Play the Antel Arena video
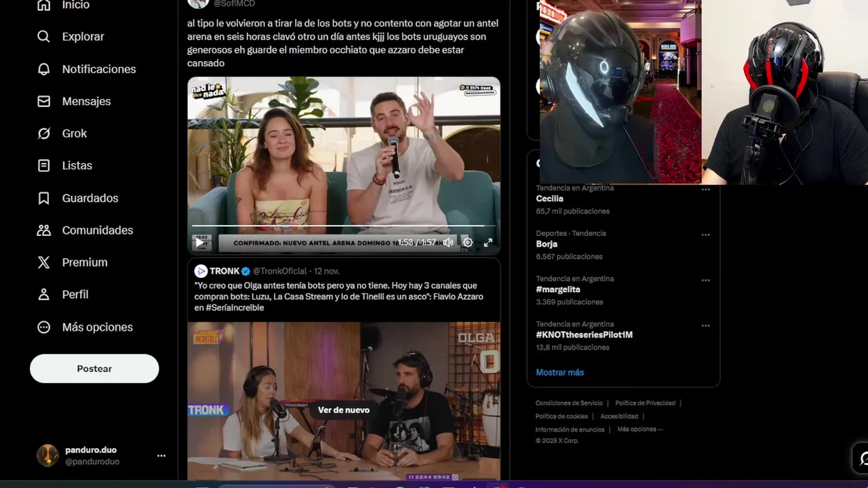The width and height of the screenshot is (868, 488). pyautogui.click(x=201, y=242)
